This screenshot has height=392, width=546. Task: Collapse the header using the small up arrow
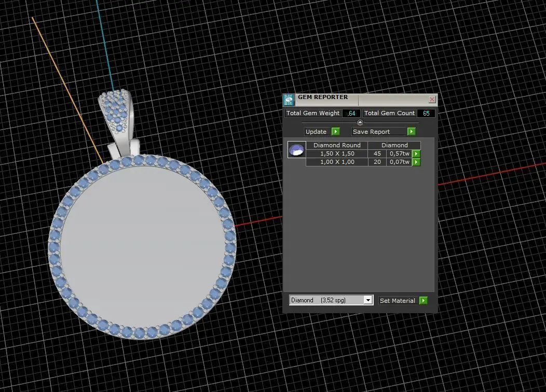point(360,122)
